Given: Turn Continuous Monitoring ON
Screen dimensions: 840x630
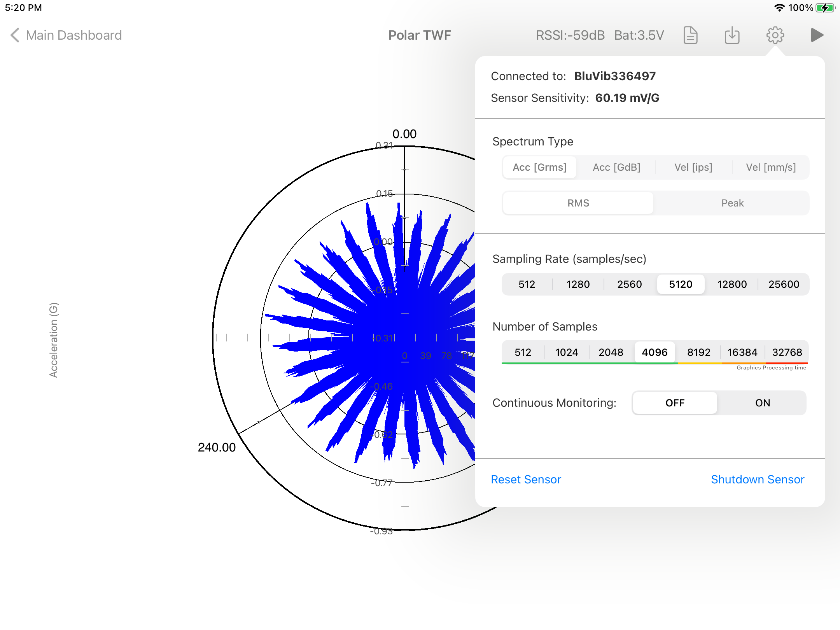Looking at the screenshot, I should pos(763,403).
